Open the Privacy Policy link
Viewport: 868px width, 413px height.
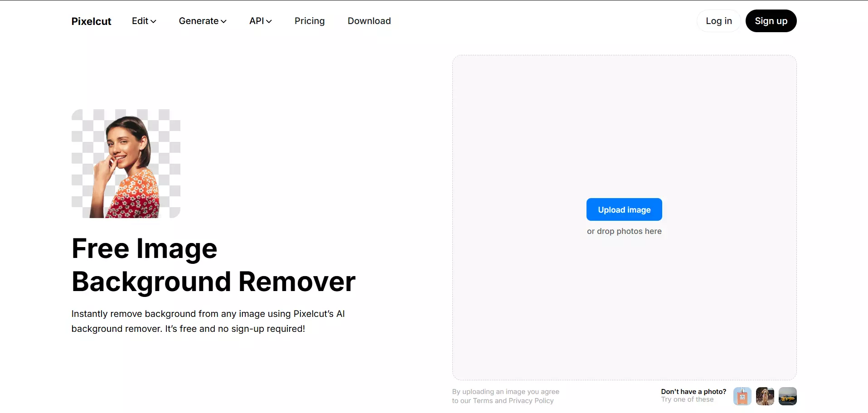tap(531, 401)
